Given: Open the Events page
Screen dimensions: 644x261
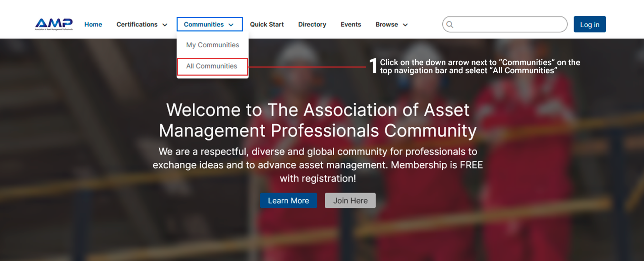Looking at the screenshot, I should [x=351, y=25].
